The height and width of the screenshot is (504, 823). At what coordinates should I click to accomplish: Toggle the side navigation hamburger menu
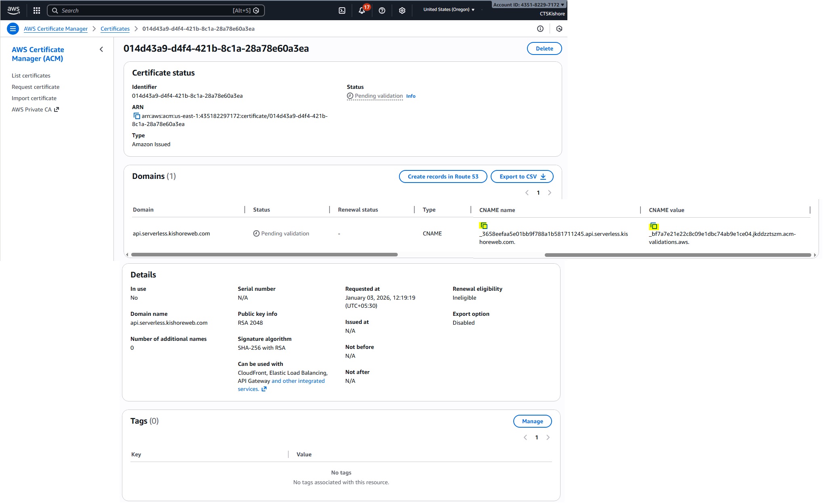coord(13,29)
